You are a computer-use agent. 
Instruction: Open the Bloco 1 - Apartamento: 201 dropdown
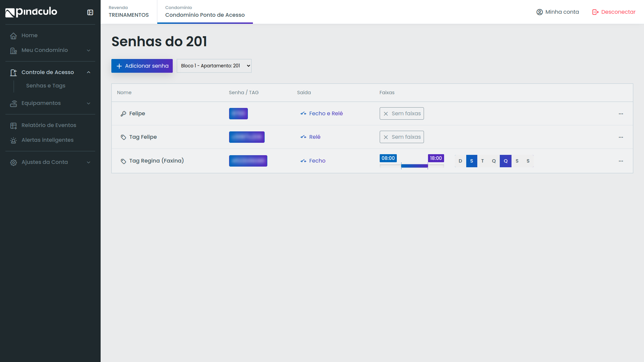214,66
